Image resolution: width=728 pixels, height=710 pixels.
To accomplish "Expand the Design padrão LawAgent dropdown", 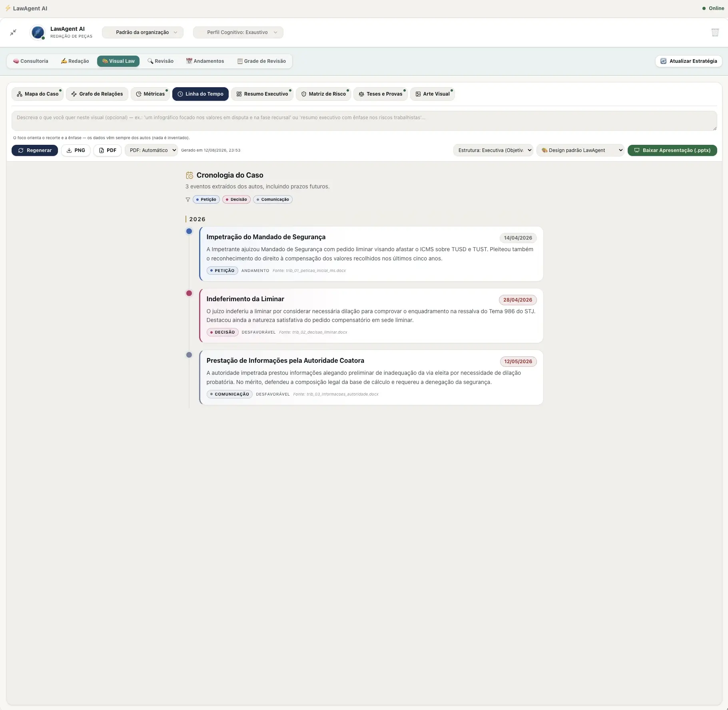I will (x=580, y=150).
